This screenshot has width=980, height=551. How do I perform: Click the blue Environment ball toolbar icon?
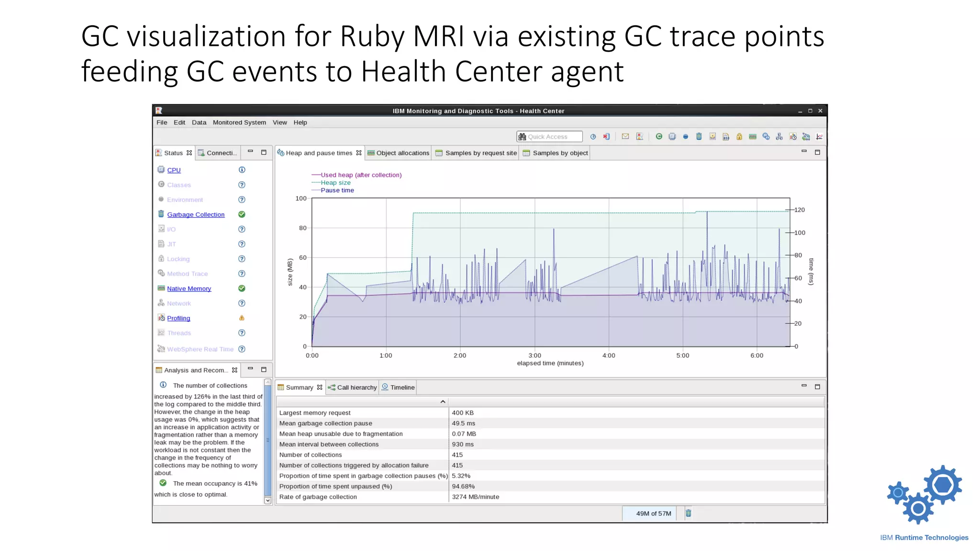coord(686,136)
